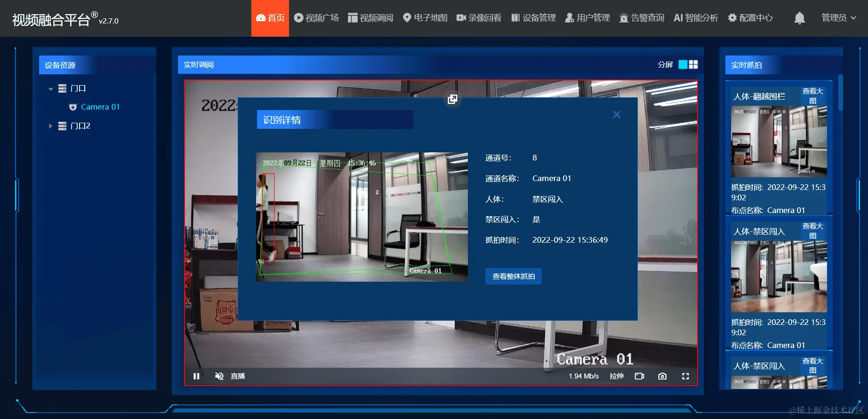
Task: Open 告警查询 alarm query page
Action: [x=642, y=18]
